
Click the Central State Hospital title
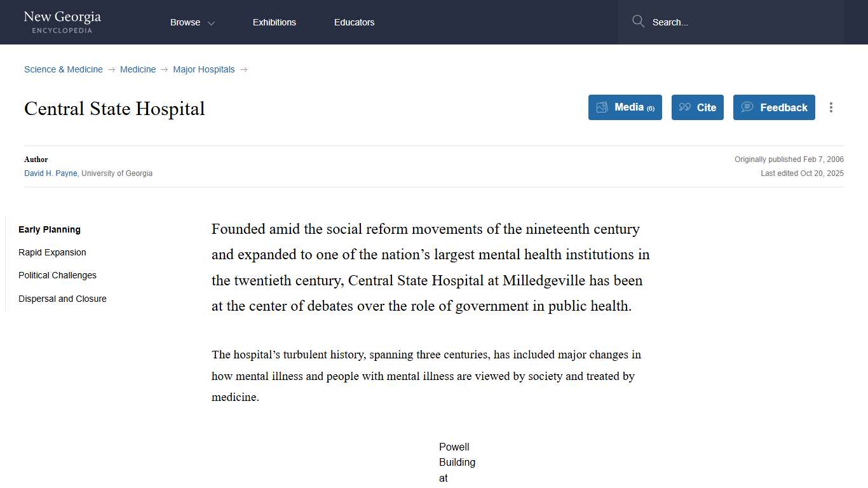pyautogui.click(x=114, y=109)
